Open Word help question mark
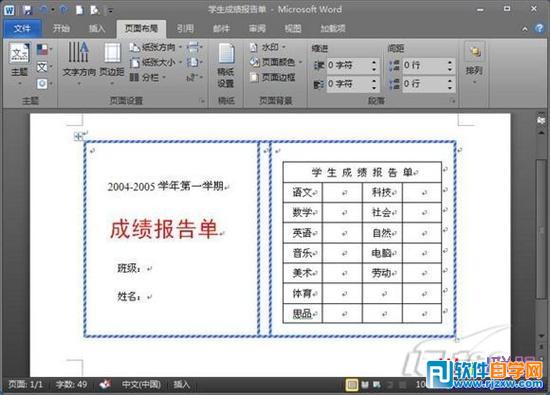 coord(539,28)
